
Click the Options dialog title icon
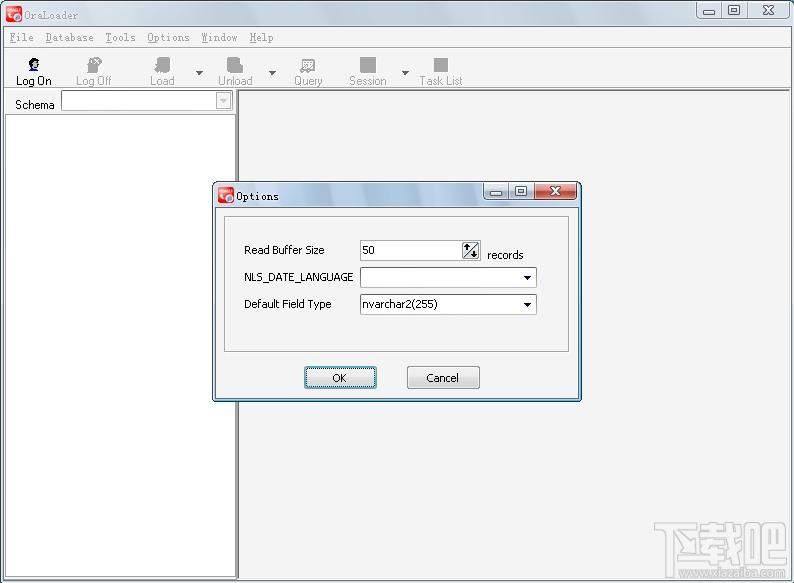coord(226,195)
